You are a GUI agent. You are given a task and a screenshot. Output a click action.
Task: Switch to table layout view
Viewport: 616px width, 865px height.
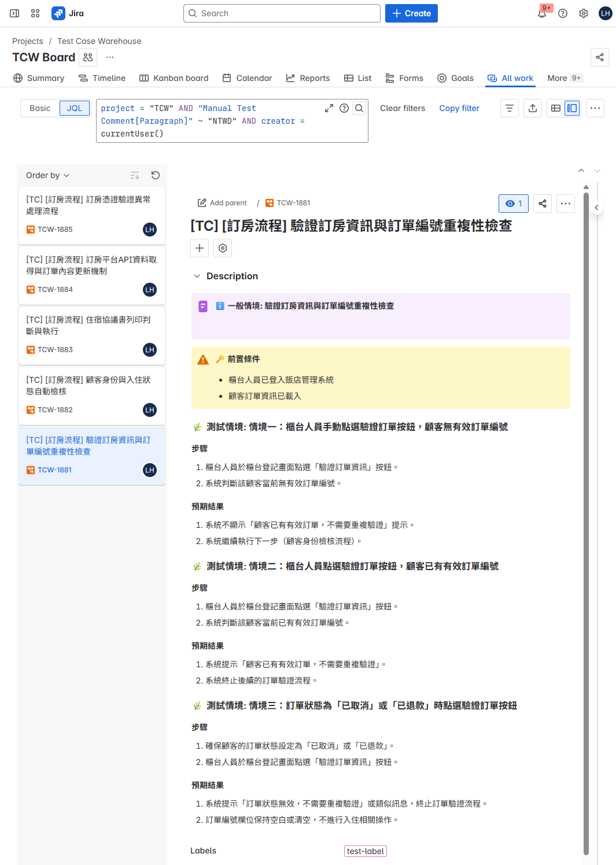[x=556, y=108]
